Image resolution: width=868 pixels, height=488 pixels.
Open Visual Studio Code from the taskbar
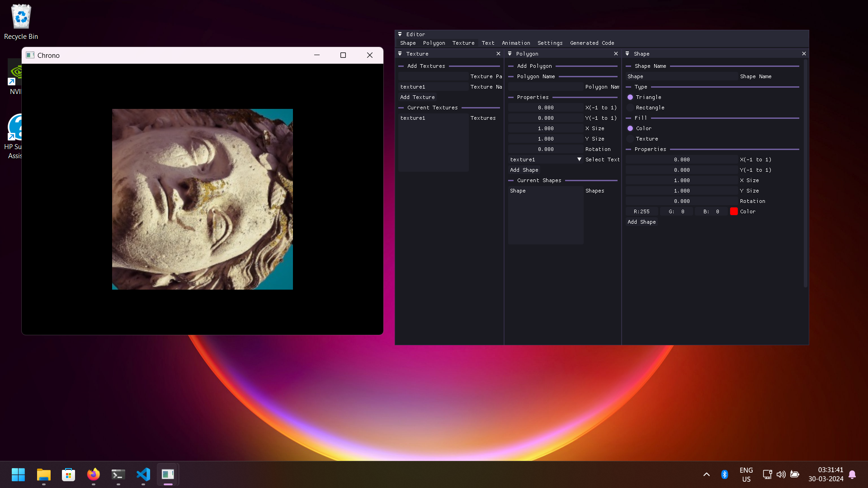[x=143, y=474]
